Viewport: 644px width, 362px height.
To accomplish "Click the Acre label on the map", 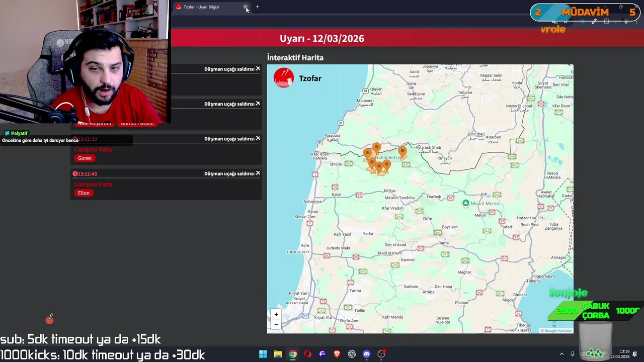I will point(305,245).
